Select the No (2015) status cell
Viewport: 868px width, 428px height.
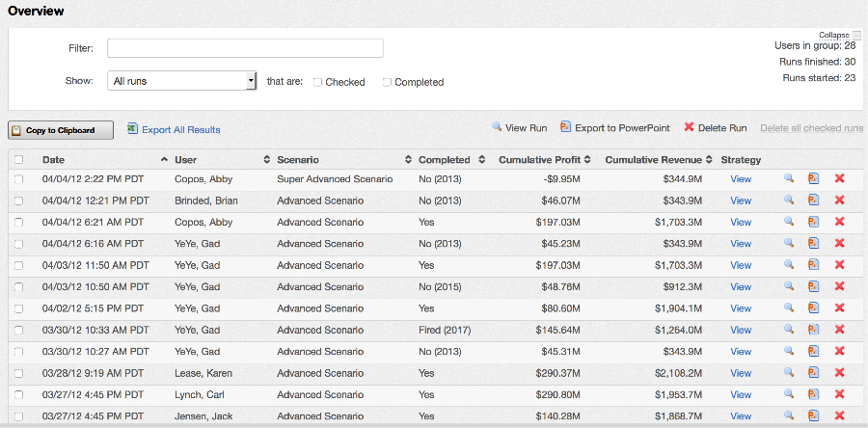440,287
